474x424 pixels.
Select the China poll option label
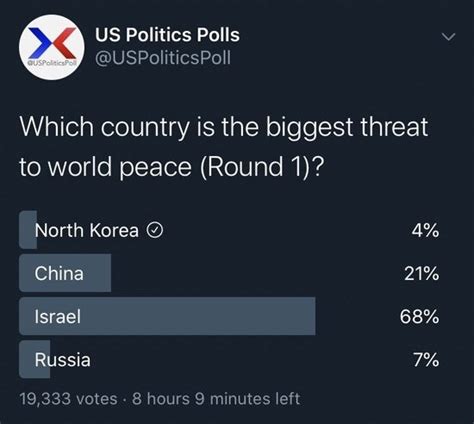pyautogui.click(x=59, y=273)
